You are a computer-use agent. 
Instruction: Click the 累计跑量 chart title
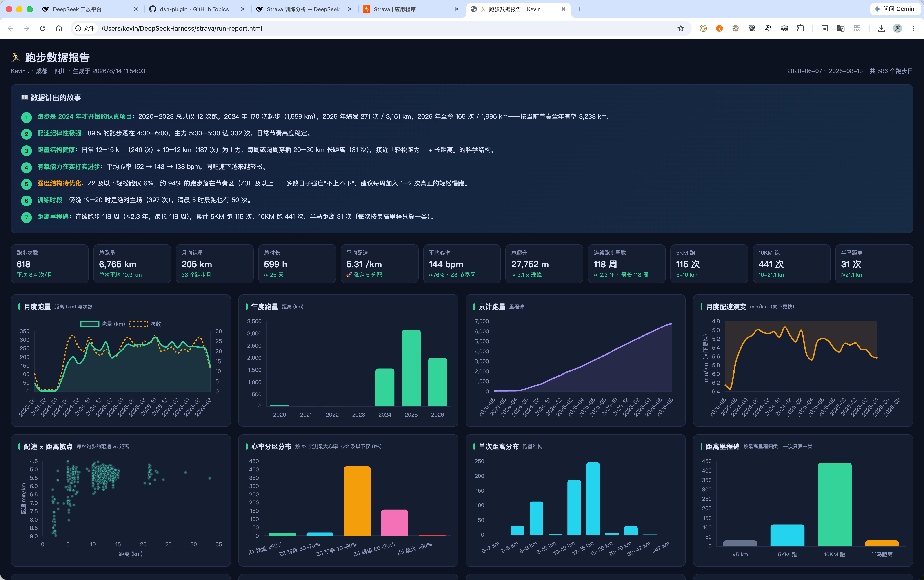click(492, 307)
